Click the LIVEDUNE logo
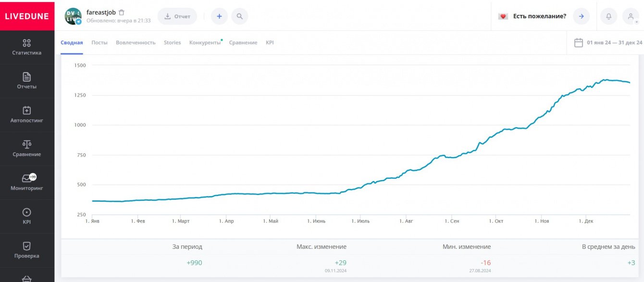Viewport: 644px width, 282px height. click(27, 16)
